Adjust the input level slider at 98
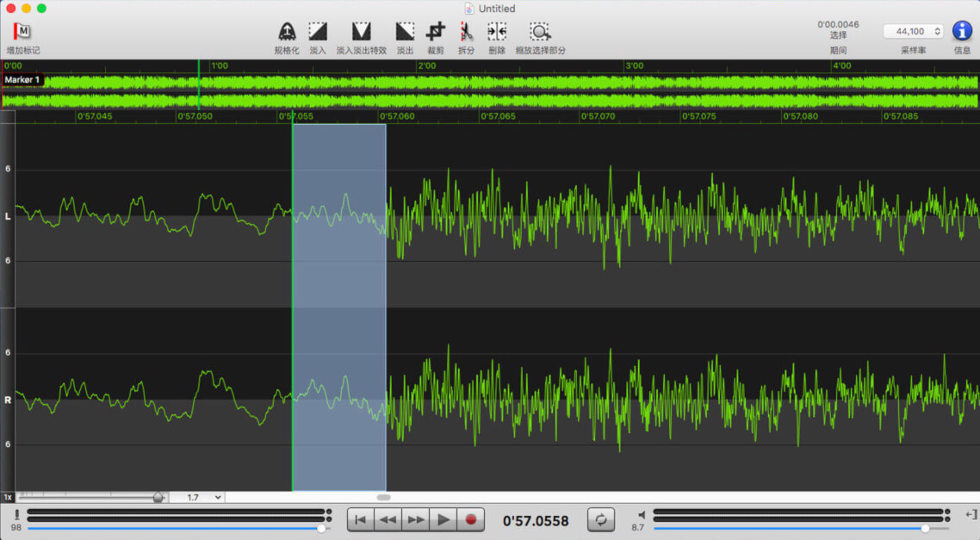This screenshot has height=540, width=980. [x=321, y=528]
